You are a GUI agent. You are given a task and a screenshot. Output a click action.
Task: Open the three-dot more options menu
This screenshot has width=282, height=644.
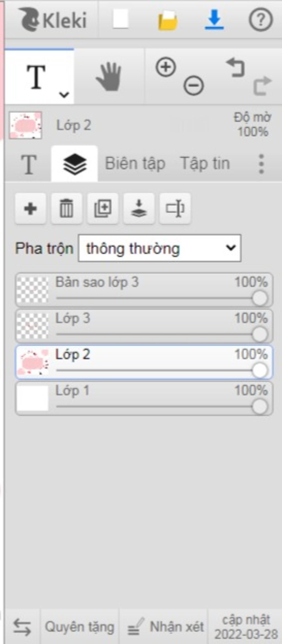click(261, 164)
